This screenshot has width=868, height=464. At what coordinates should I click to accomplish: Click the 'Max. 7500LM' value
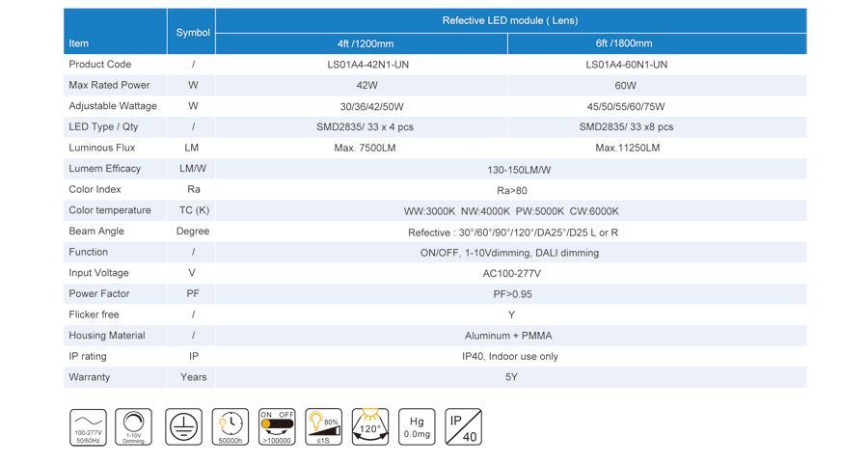365,149
